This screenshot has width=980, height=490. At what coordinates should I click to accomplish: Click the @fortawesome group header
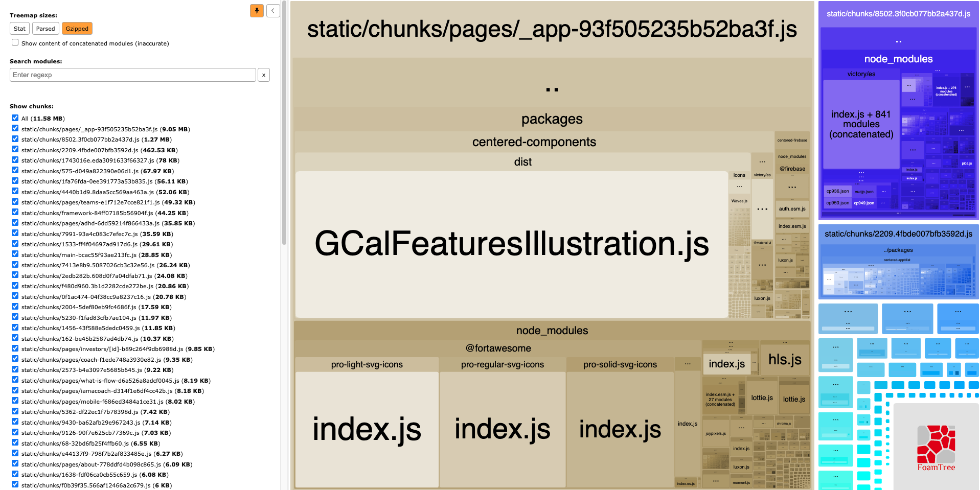pyautogui.click(x=498, y=348)
